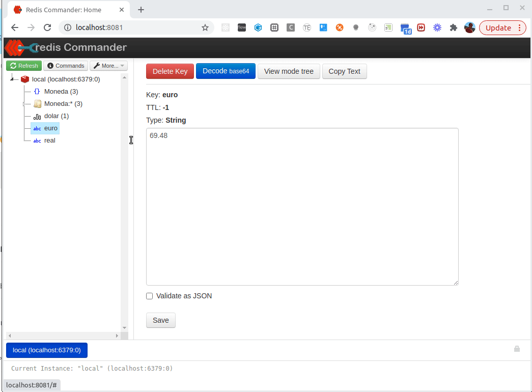Open the Extensions puzzle piece icon
Viewport: 532px width, 392px height.
(x=453, y=27)
